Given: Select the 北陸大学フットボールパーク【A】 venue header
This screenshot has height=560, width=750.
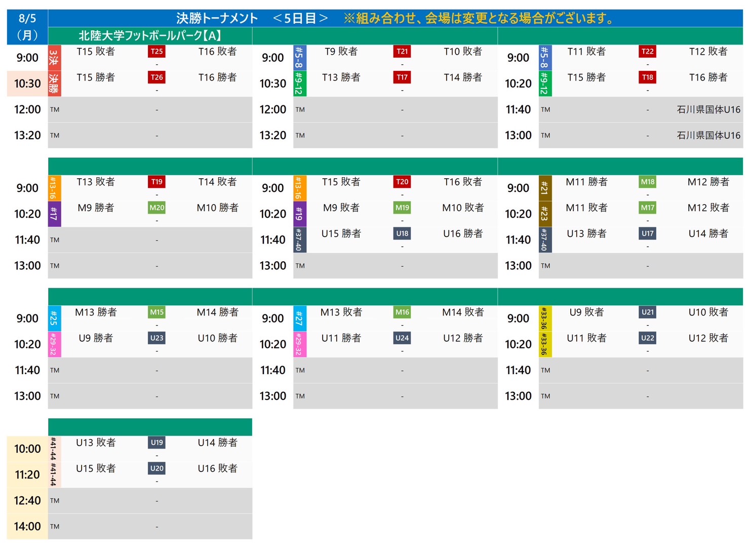Looking at the screenshot, I should tap(150, 36).
